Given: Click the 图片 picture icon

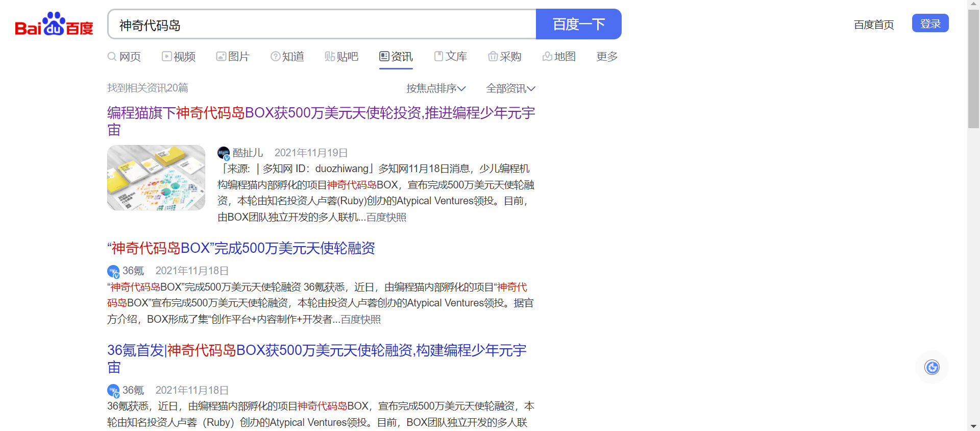Looking at the screenshot, I should pyautogui.click(x=221, y=57).
